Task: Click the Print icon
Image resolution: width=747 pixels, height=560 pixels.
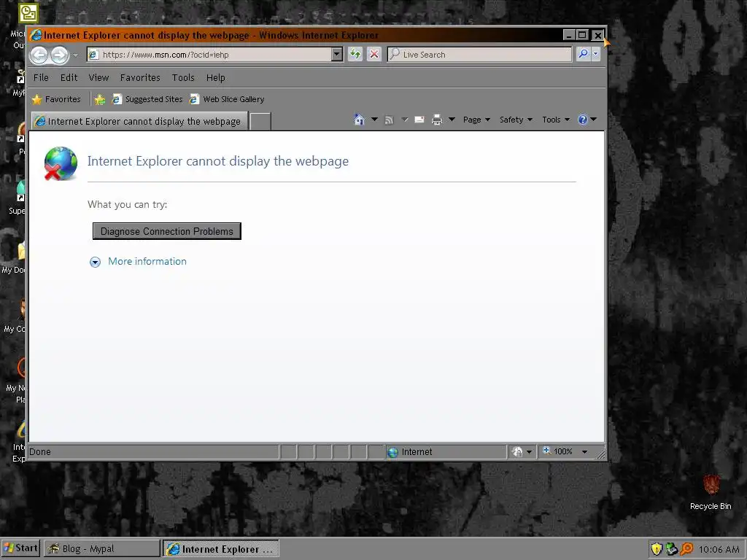Action: (436, 120)
